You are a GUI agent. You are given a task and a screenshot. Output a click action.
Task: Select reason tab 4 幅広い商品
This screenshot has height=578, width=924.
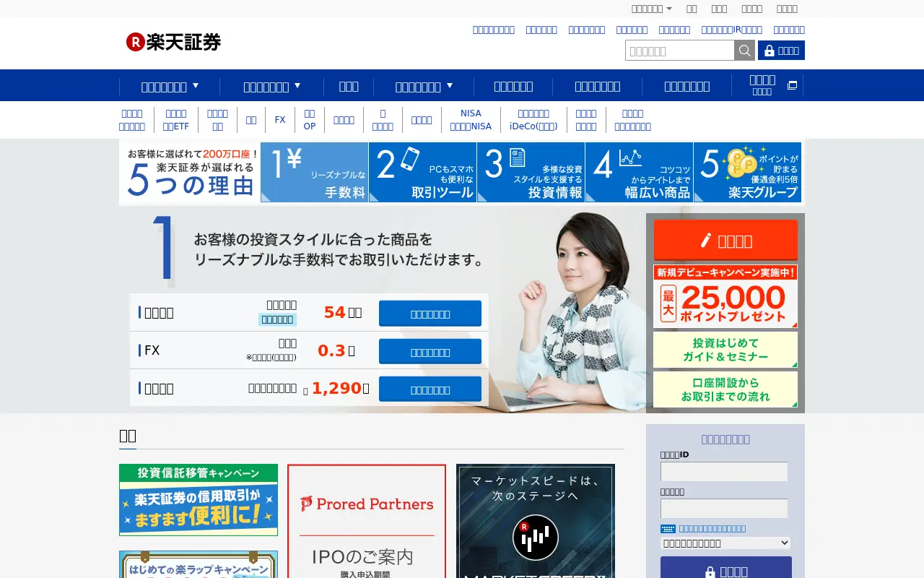[639, 172]
